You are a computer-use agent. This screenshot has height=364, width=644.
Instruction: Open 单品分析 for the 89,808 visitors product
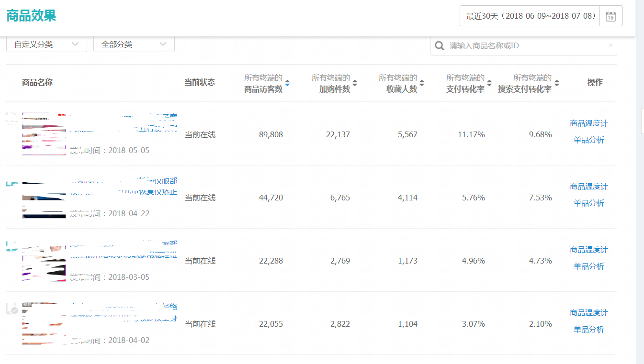(588, 140)
